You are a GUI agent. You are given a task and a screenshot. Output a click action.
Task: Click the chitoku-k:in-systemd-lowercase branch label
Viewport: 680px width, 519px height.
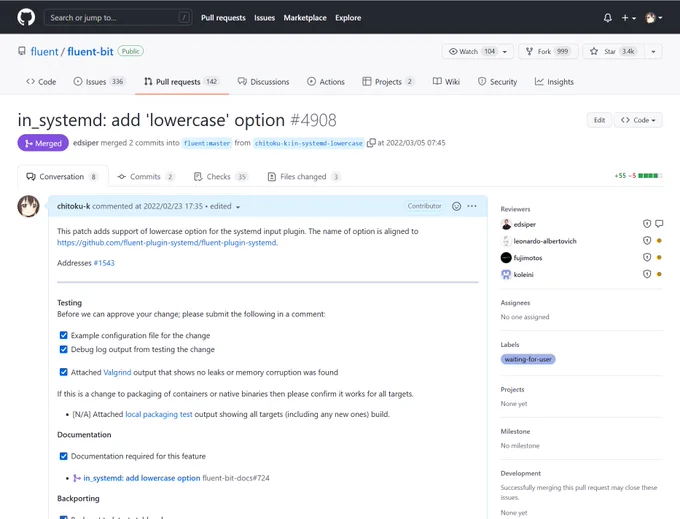pos(308,143)
